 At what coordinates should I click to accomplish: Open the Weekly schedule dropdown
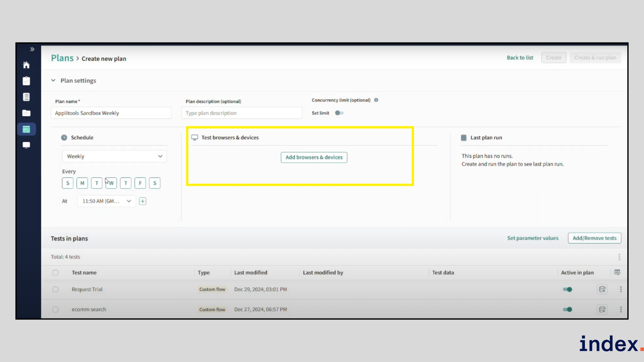click(114, 156)
